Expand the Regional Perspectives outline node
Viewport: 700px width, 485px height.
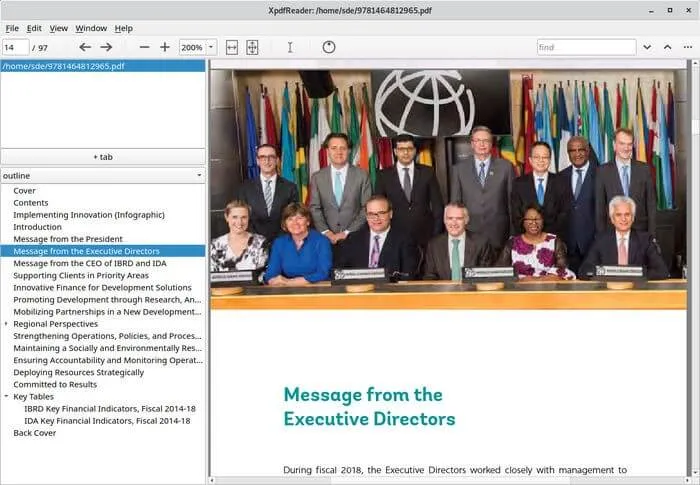[6, 324]
